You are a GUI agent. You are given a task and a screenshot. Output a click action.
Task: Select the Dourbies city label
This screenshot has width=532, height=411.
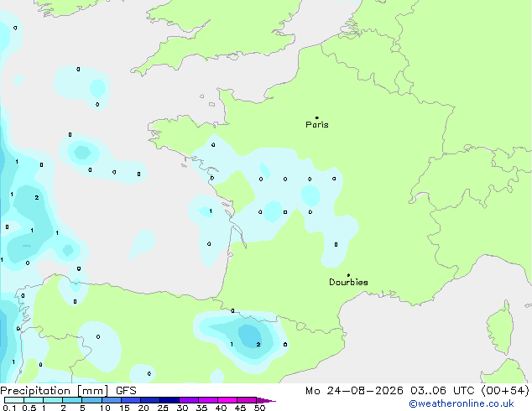click(x=348, y=282)
